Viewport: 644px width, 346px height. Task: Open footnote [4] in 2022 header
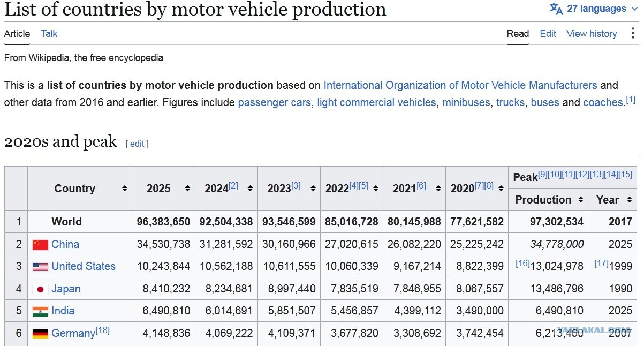click(x=354, y=186)
